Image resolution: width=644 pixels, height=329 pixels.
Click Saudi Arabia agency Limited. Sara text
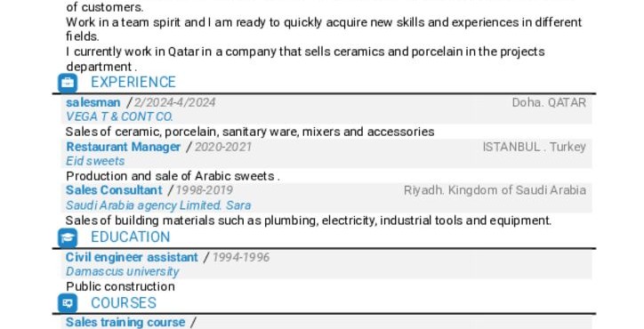click(x=158, y=205)
